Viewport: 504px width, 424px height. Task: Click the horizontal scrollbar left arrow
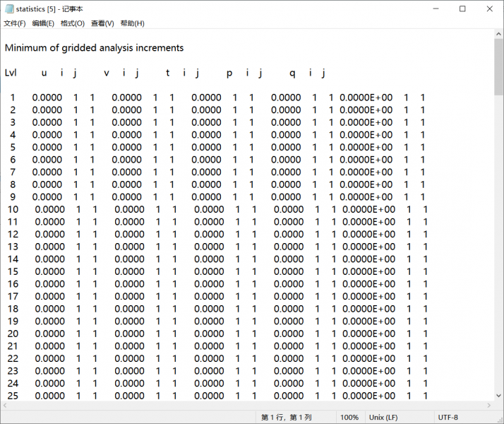tap(6, 406)
